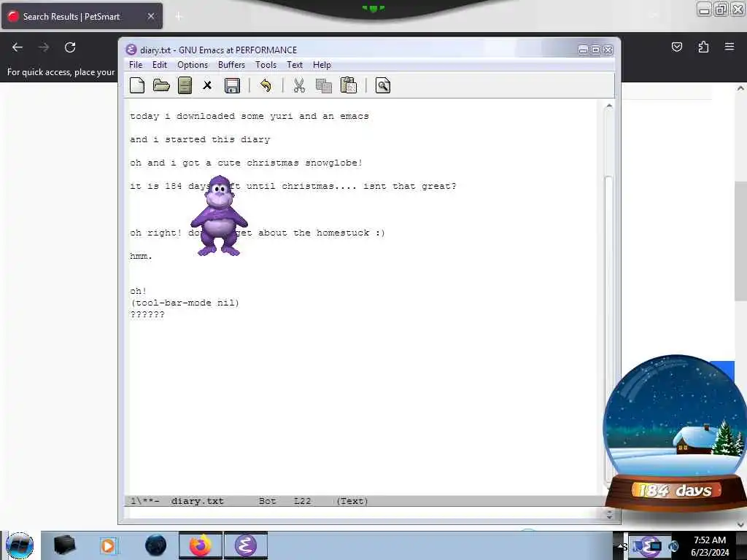Image resolution: width=747 pixels, height=560 pixels.
Task: Undo with the curved arrow icon
Action: [266, 86]
